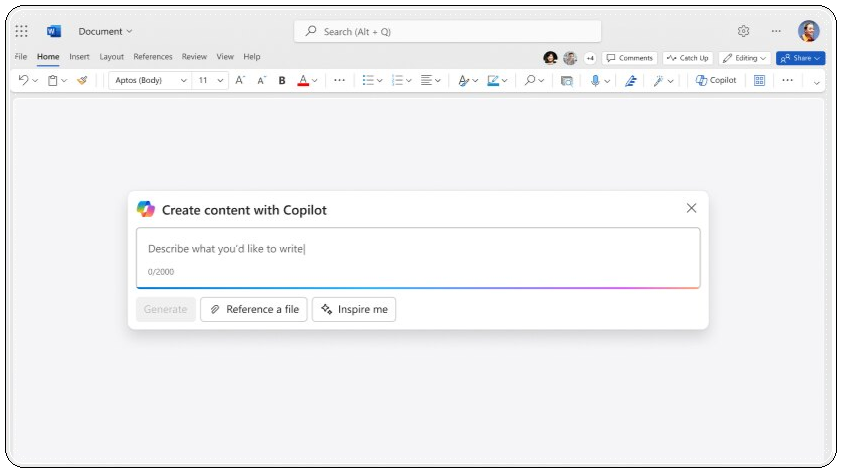Open Copilot from the ribbon
Screen dimensions: 842x473
716,80
